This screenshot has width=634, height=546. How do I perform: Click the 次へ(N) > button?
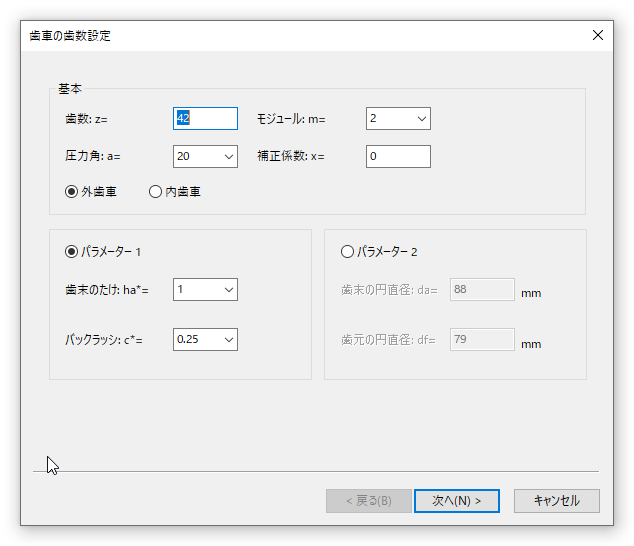click(457, 501)
